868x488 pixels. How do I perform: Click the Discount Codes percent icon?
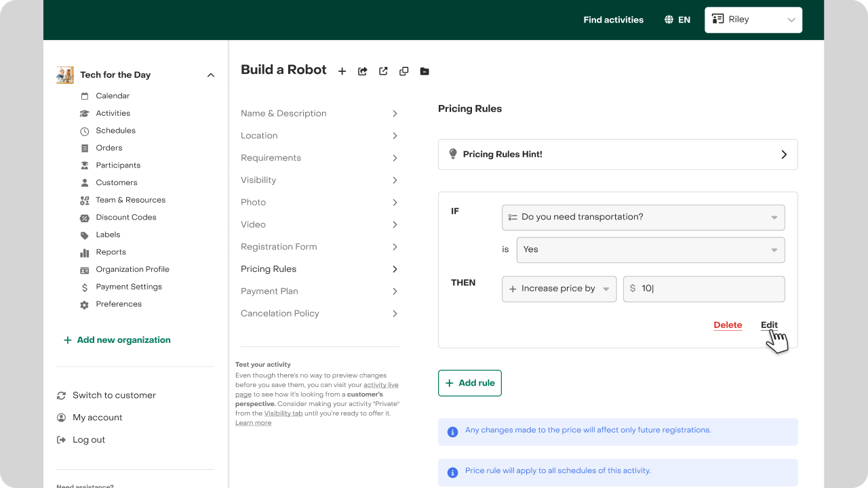click(x=85, y=218)
